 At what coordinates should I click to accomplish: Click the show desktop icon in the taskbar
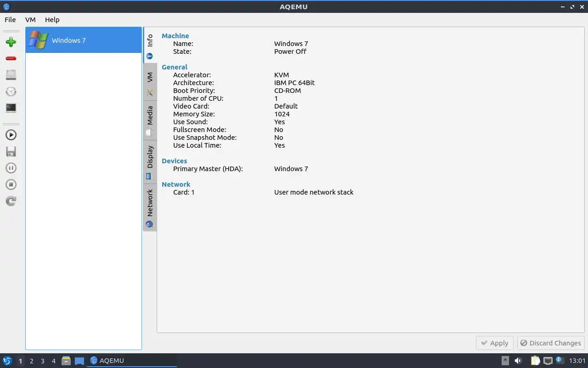pyautogui.click(x=79, y=361)
